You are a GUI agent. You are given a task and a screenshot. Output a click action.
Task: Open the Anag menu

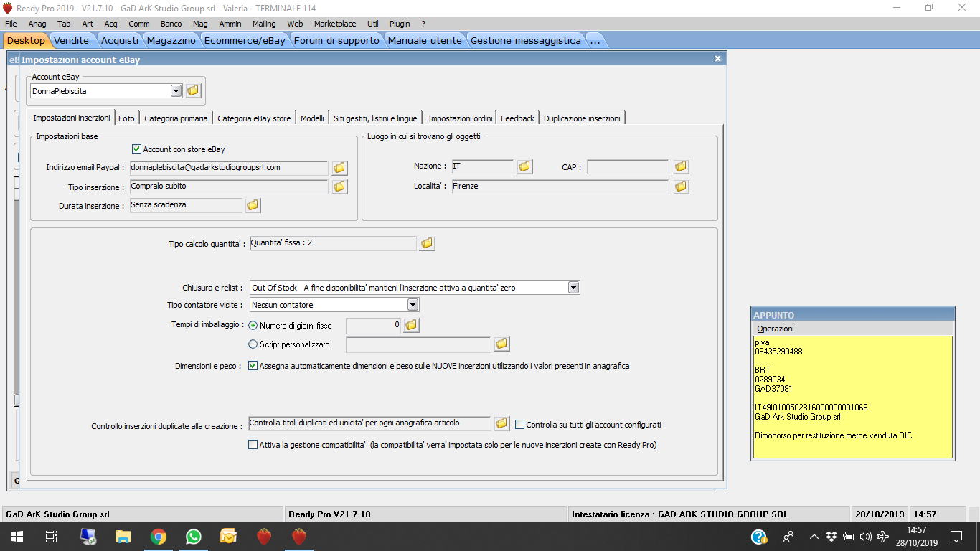[37, 24]
